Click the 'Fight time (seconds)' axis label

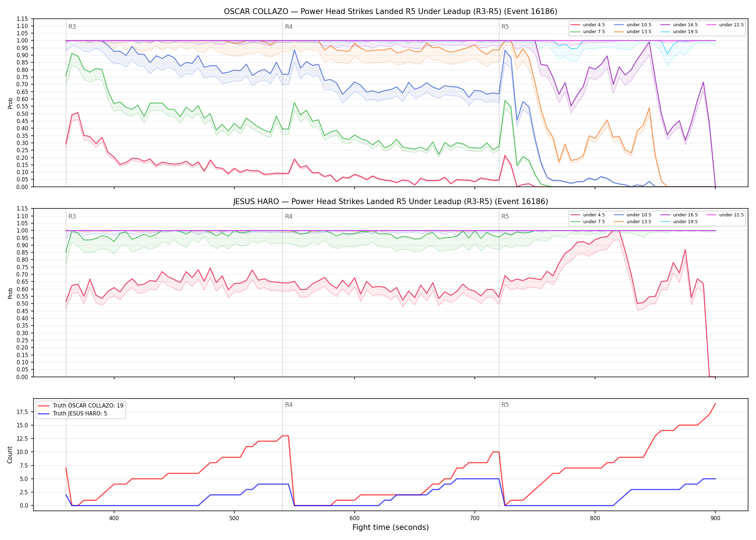(x=391, y=528)
